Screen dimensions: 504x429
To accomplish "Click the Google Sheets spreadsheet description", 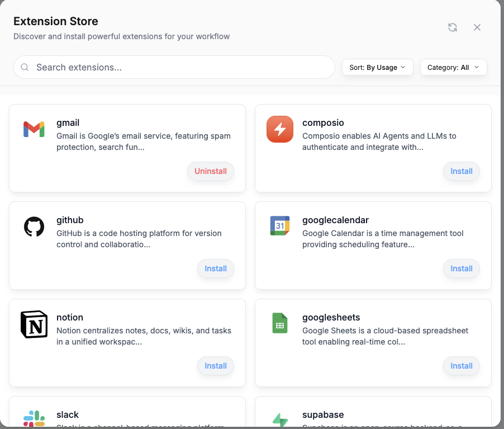I will tap(385, 336).
